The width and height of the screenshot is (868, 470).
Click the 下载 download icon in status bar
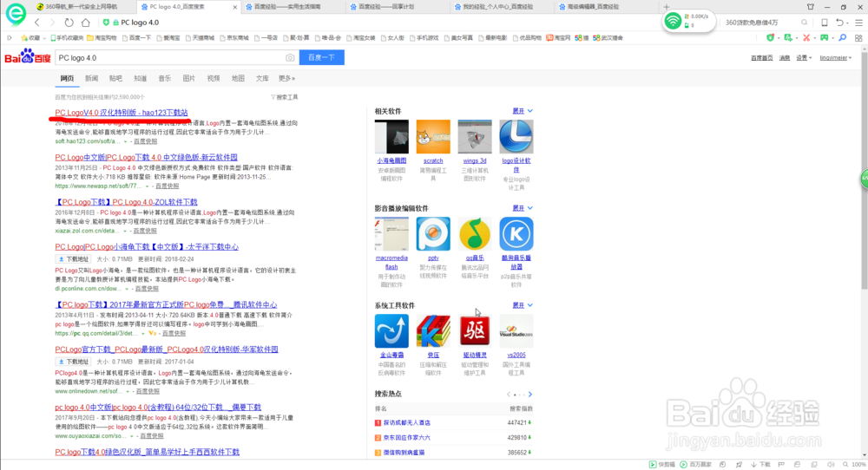pos(761,465)
